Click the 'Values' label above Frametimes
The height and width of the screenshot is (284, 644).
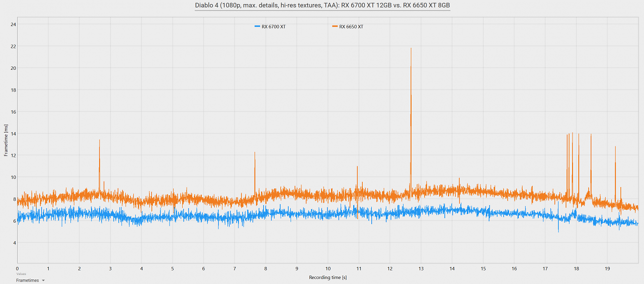click(21, 274)
